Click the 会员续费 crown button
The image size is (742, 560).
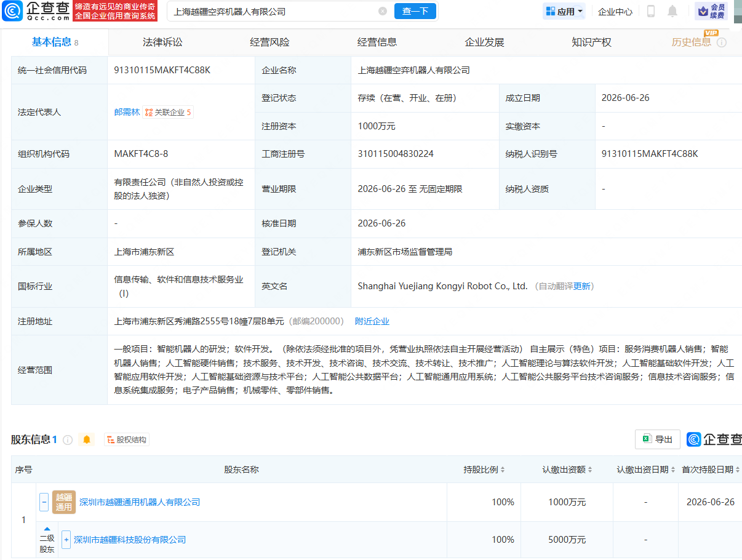(x=711, y=11)
